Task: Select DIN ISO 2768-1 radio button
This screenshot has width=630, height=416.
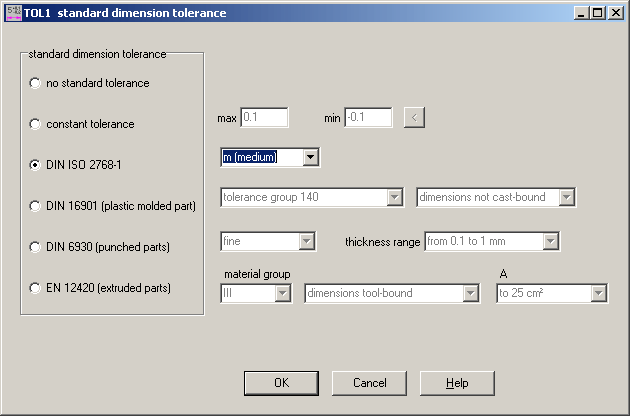Action: (37, 165)
